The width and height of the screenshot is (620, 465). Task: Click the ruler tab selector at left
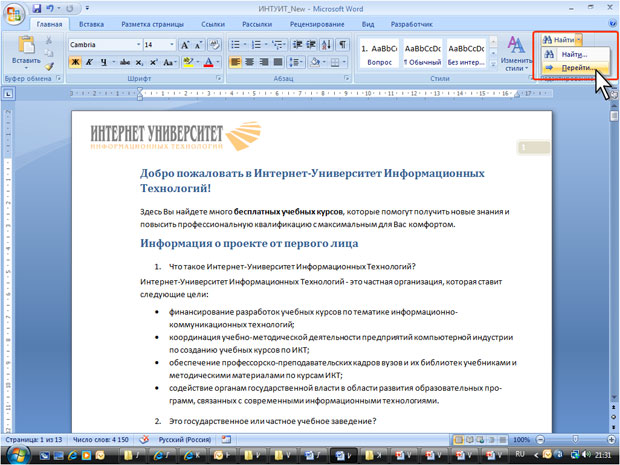[x=8, y=94]
